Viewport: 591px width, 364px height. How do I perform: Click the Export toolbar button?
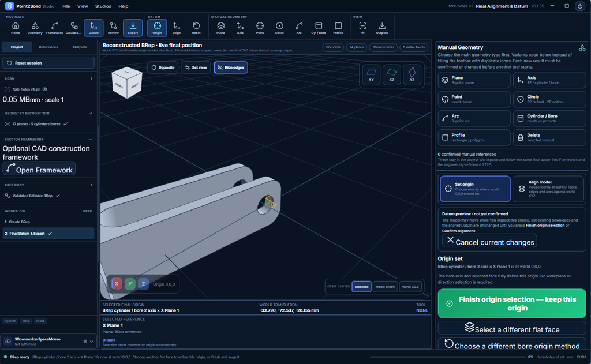tap(133, 28)
